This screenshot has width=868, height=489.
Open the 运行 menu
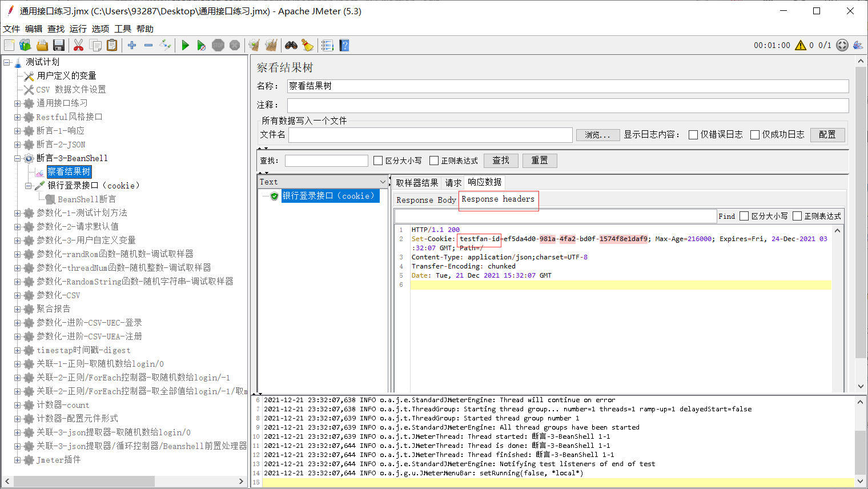[x=78, y=29]
